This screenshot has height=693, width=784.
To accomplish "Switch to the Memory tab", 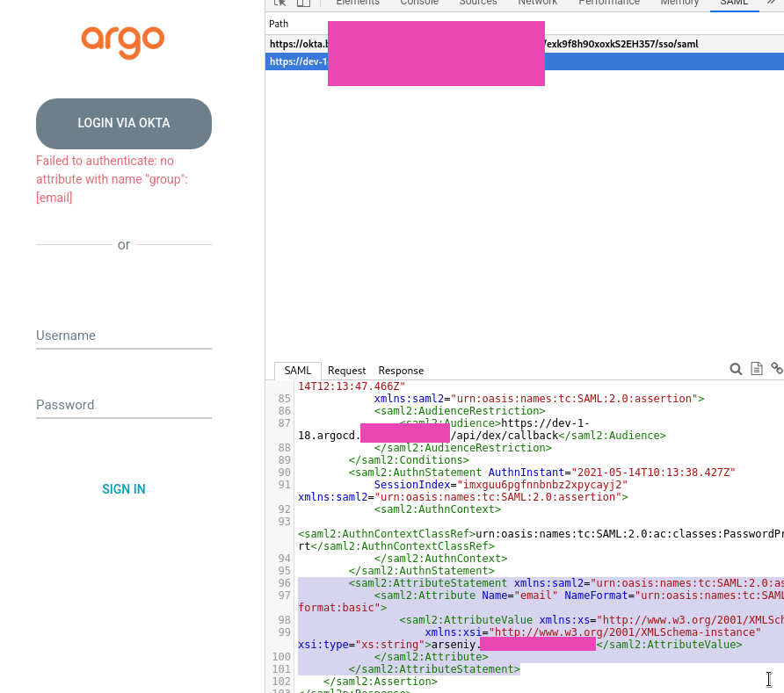I will coord(679,3).
